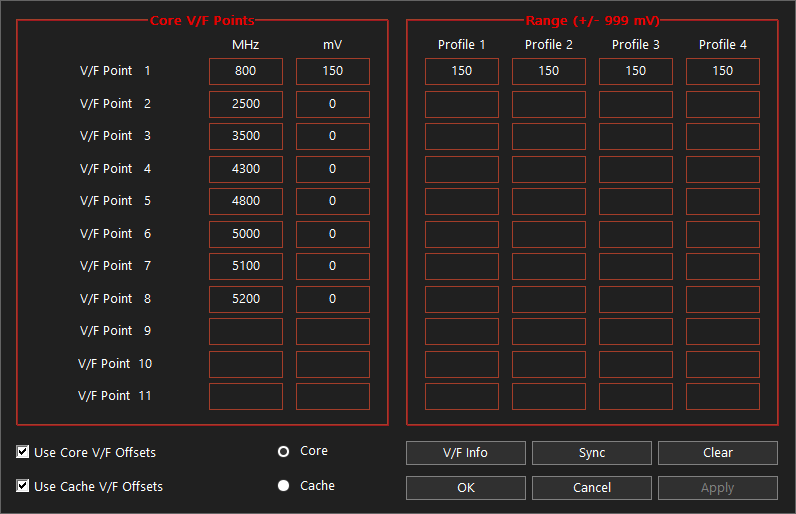Click the Apply button
This screenshot has height=514, width=796.
[718, 488]
